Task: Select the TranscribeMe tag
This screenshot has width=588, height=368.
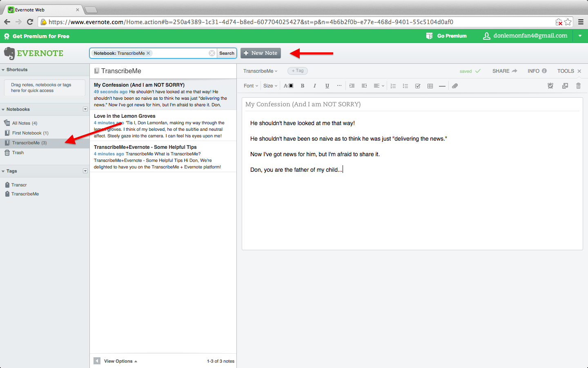Action: (x=22, y=194)
